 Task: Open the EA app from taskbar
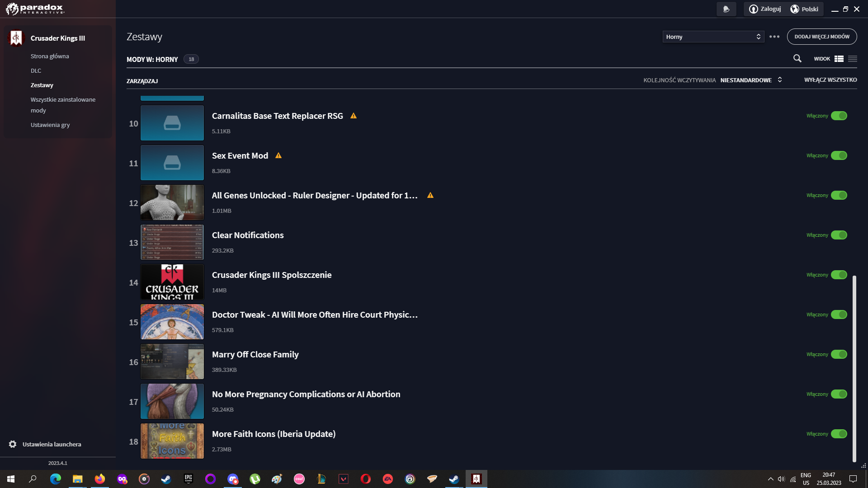pos(388,479)
